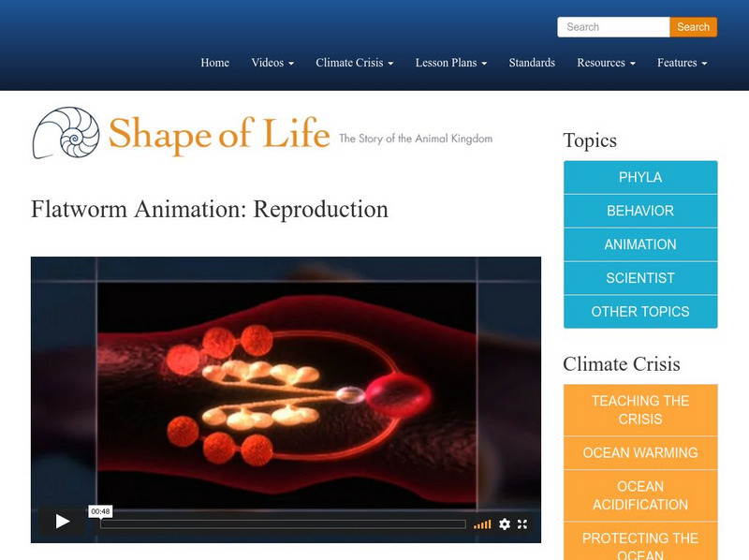Click the Topics sidebar heading
This screenshot has width=749, height=560.
(x=590, y=140)
